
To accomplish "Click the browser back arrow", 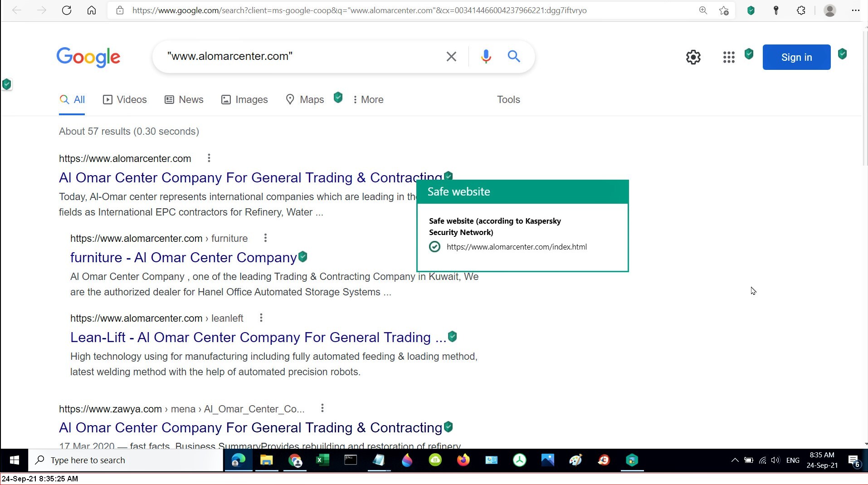I will [17, 10].
